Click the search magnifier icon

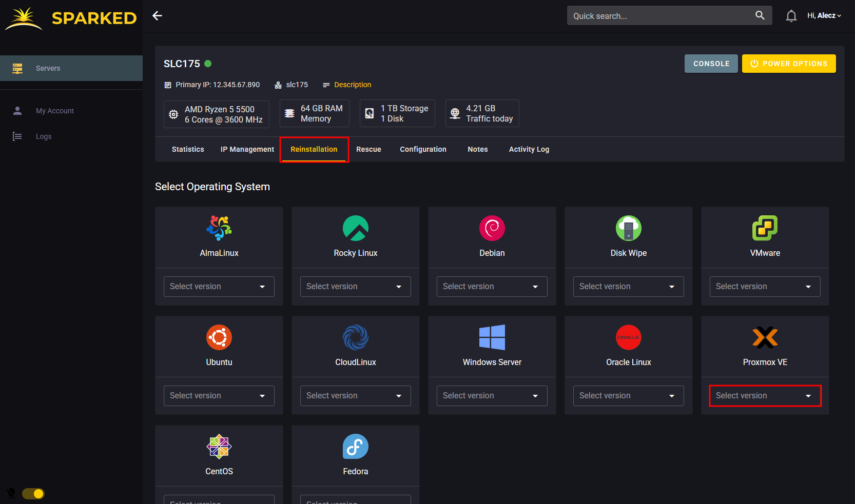coord(760,15)
